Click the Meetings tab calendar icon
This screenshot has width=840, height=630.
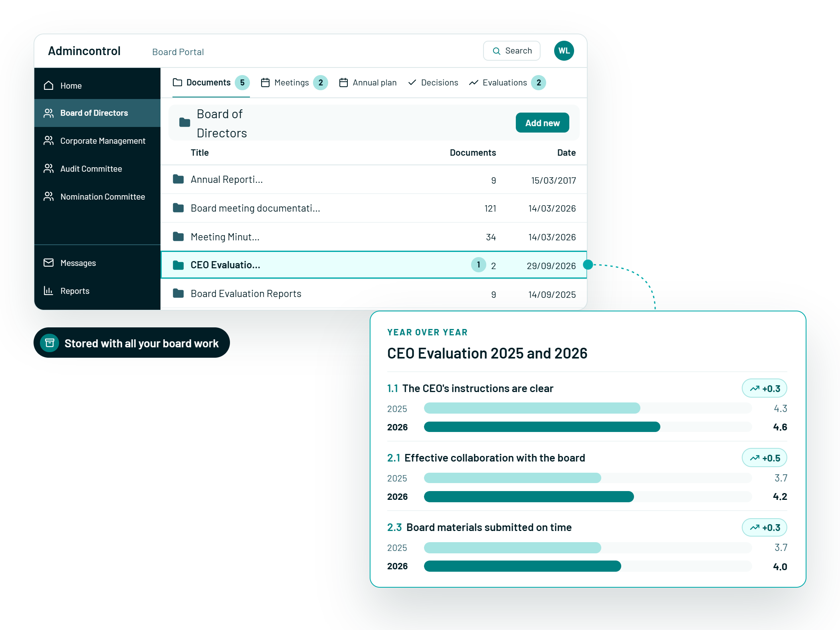pyautogui.click(x=265, y=82)
